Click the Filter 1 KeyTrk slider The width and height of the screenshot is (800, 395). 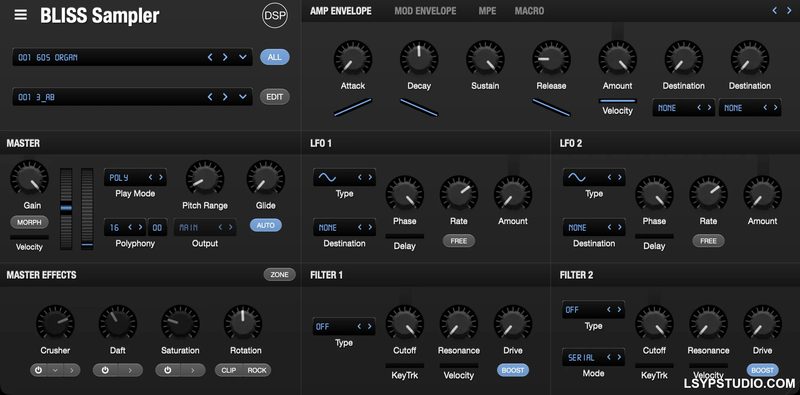pos(405,365)
